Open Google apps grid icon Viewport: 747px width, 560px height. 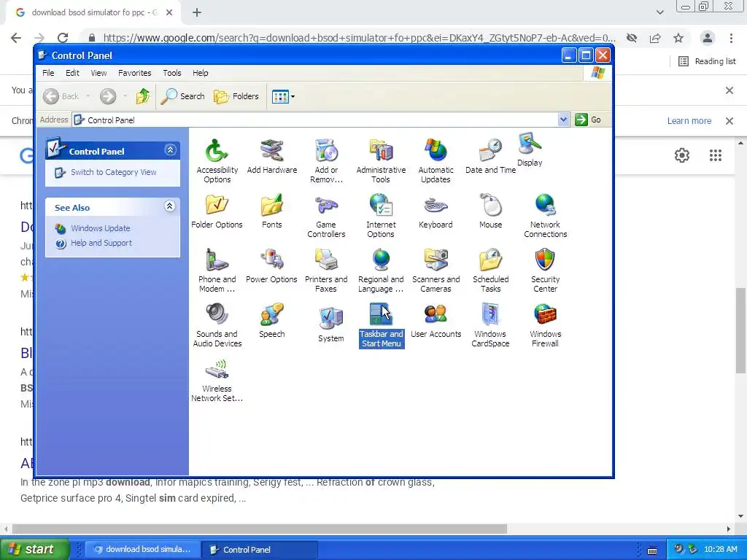click(715, 155)
